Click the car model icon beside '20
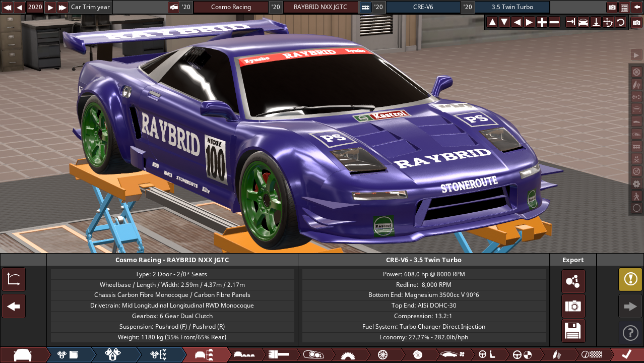The width and height of the screenshot is (644, 363). [x=174, y=7]
